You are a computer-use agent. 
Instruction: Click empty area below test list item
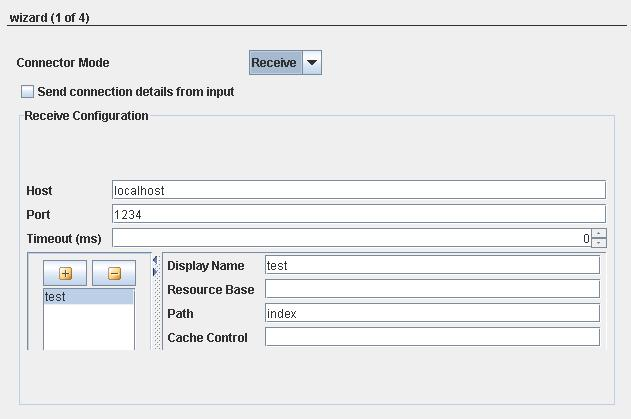(x=88, y=327)
